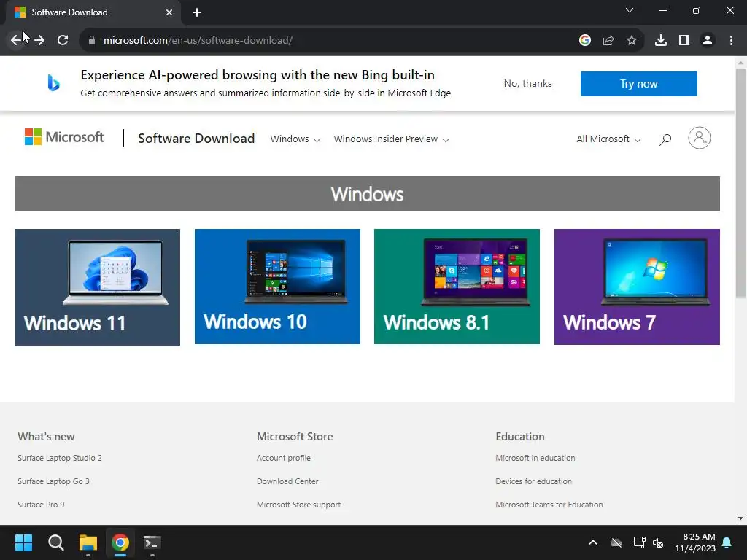Open the Windows 8.1 download tile

coord(457,287)
